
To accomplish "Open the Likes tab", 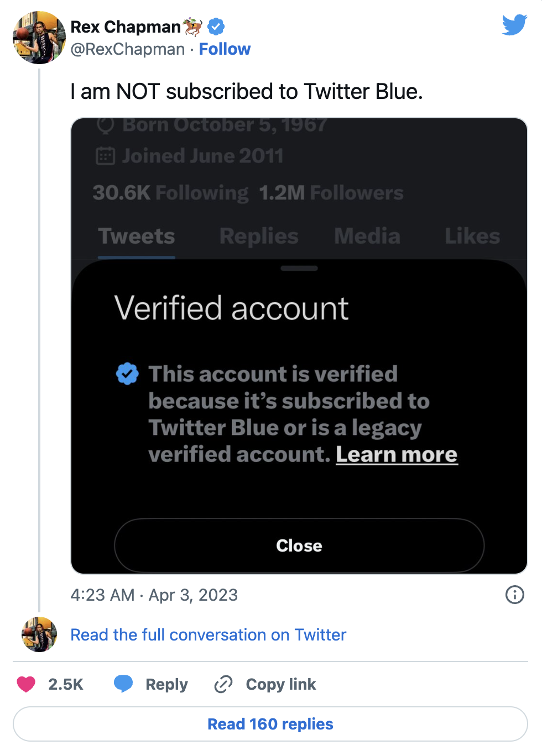I will pos(472,237).
